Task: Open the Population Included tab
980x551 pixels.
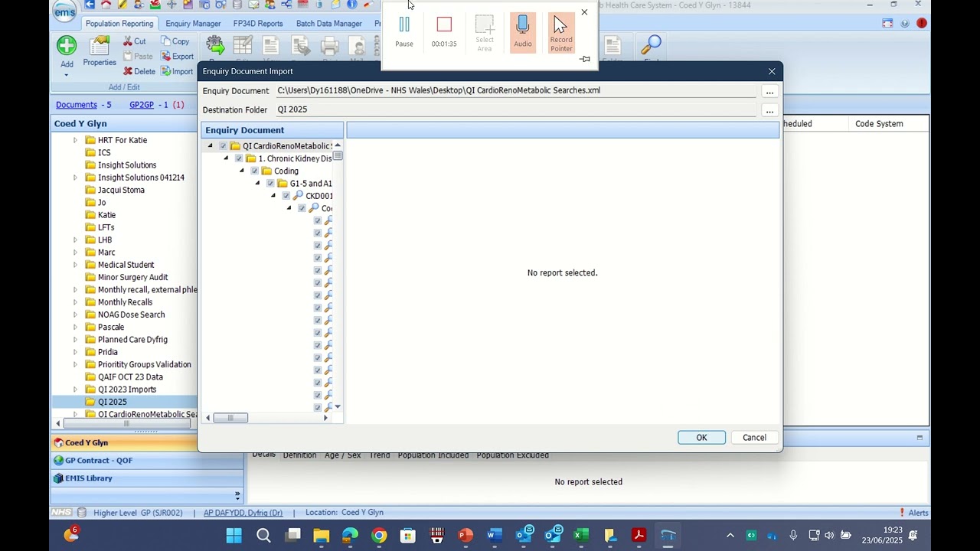Action: pyautogui.click(x=433, y=455)
